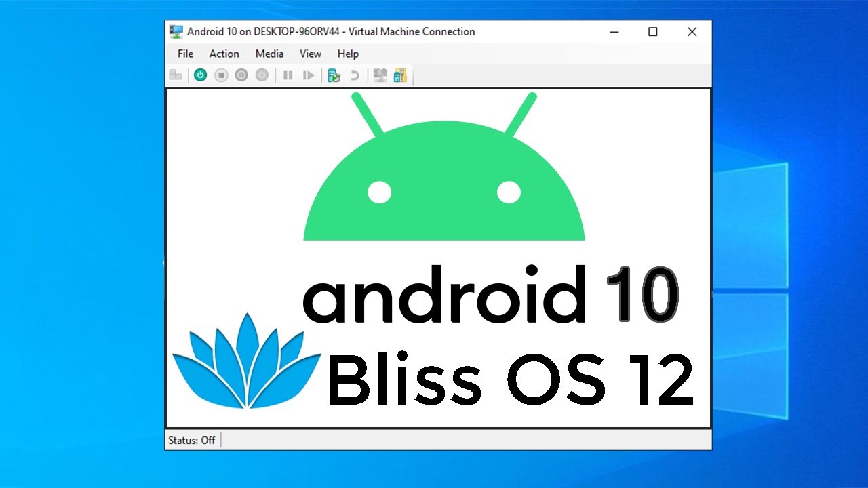Open the Action menu

(x=224, y=54)
